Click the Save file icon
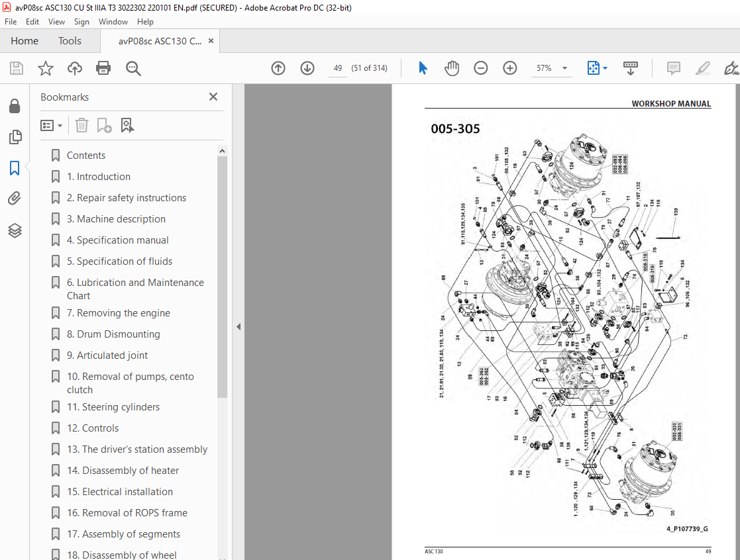The width and height of the screenshot is (740, 560). tap(17, 68)
